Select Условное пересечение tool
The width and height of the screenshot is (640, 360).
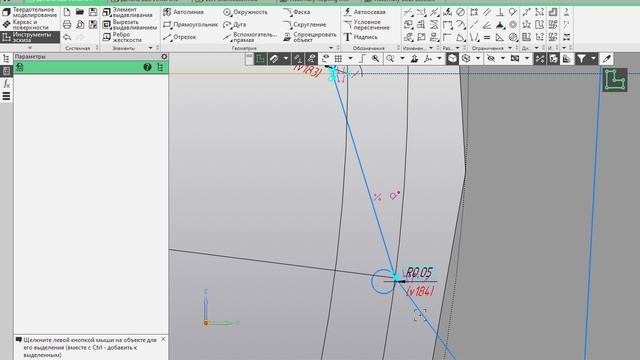coord(367,24)
